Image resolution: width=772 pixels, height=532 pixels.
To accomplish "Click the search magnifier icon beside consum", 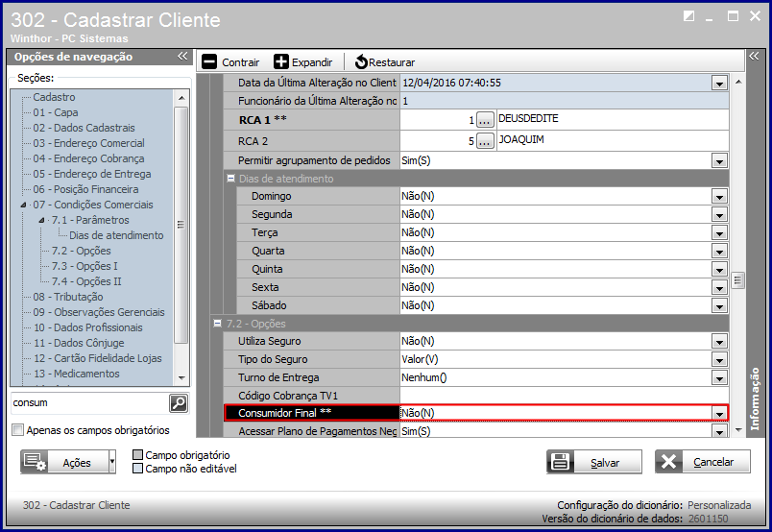I will [179, 403].
